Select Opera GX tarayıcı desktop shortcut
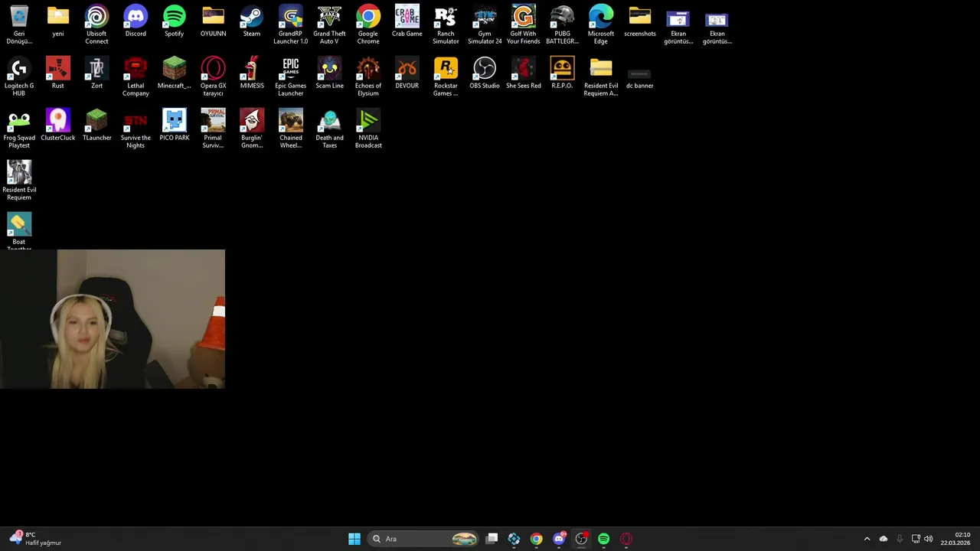 (x=213, y=77)
